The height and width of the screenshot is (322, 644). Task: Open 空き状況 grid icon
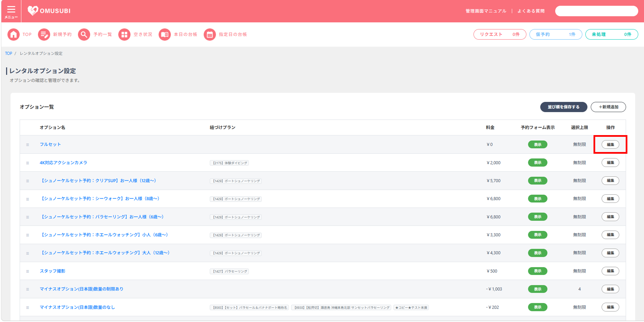coord(124,35)
